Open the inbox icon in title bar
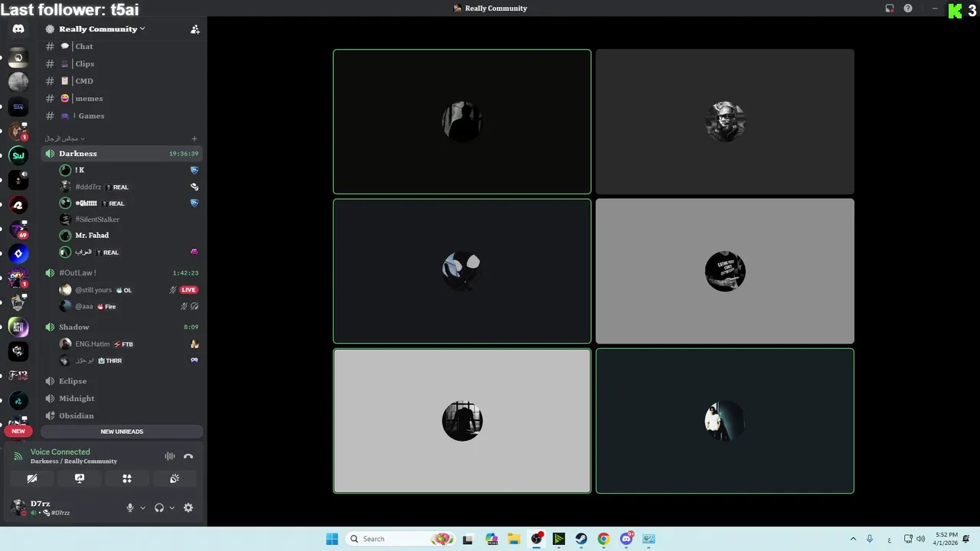This screenshot has height=551, width=980. [890, 8]
